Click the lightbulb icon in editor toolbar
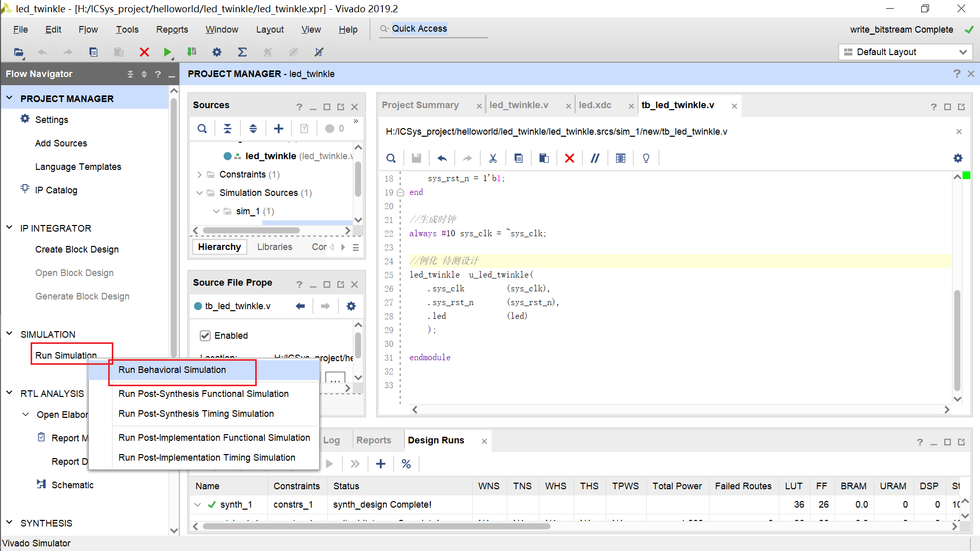 click(646, 158)
